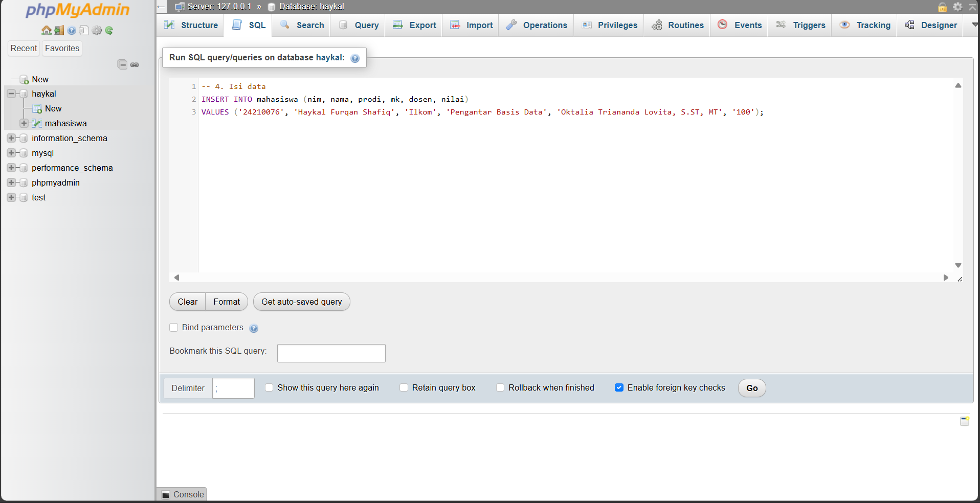Switch to the Structure tab

click(x=191, y=25)
